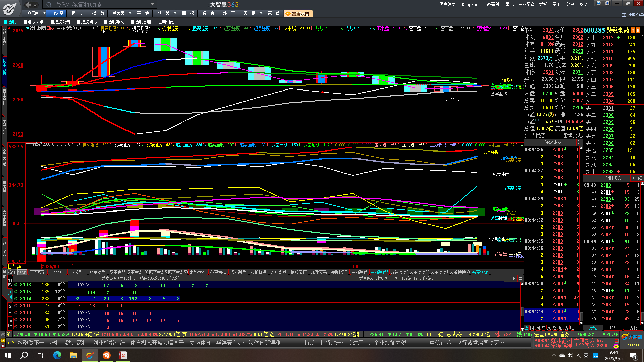This screenshot has width=644, height=362.
Task: Switch to 自选股公告 sub-tab
Action: 60,22
